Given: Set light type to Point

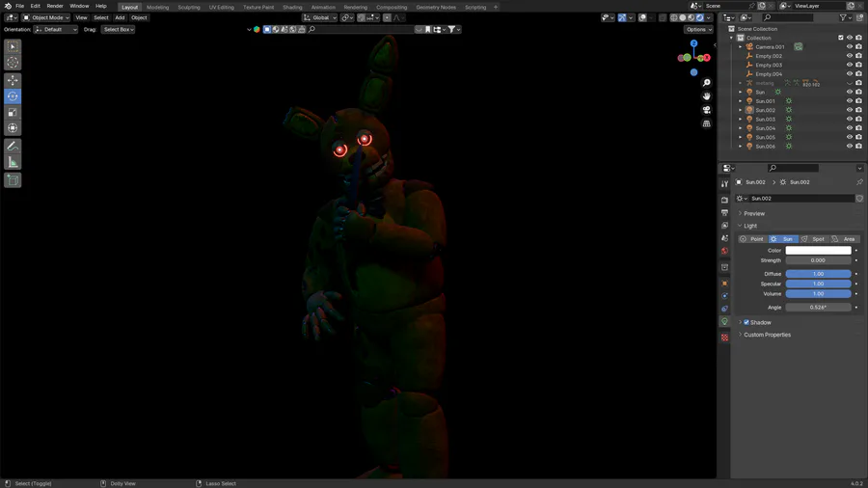Looking at the screenshot, I should pos(751,239).
